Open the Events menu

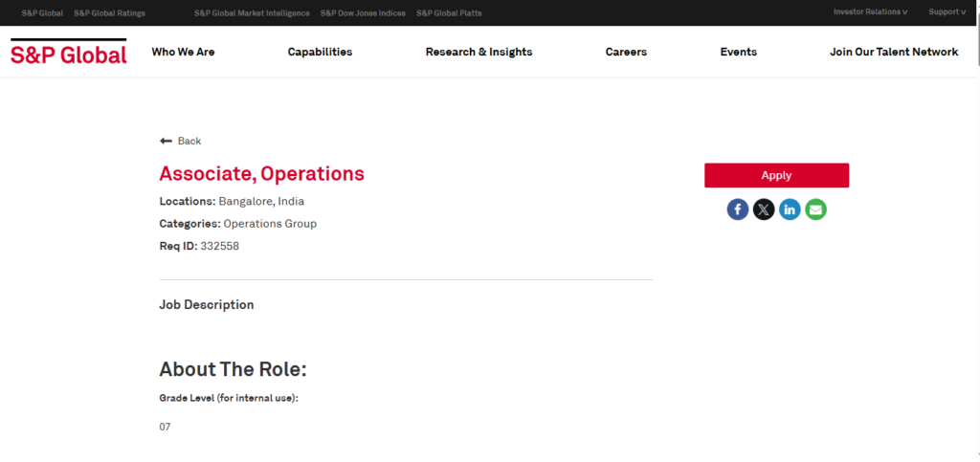tap(738, 52)
